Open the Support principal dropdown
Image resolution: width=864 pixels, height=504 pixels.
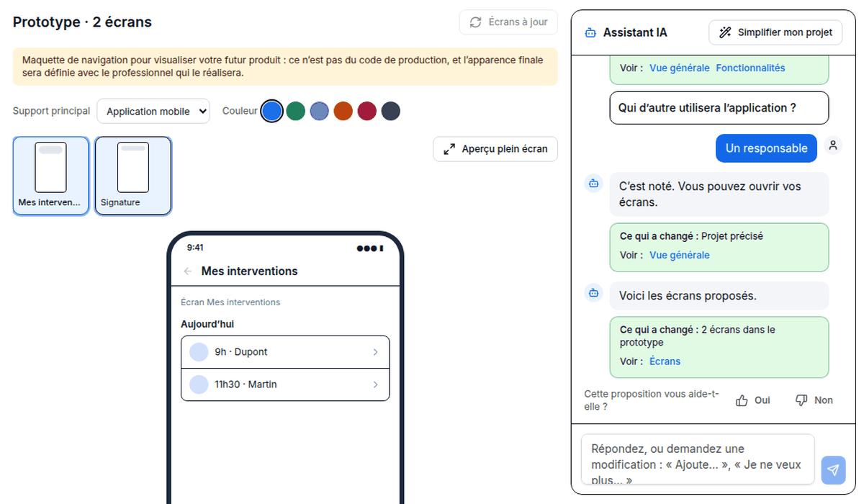point(153,111)
